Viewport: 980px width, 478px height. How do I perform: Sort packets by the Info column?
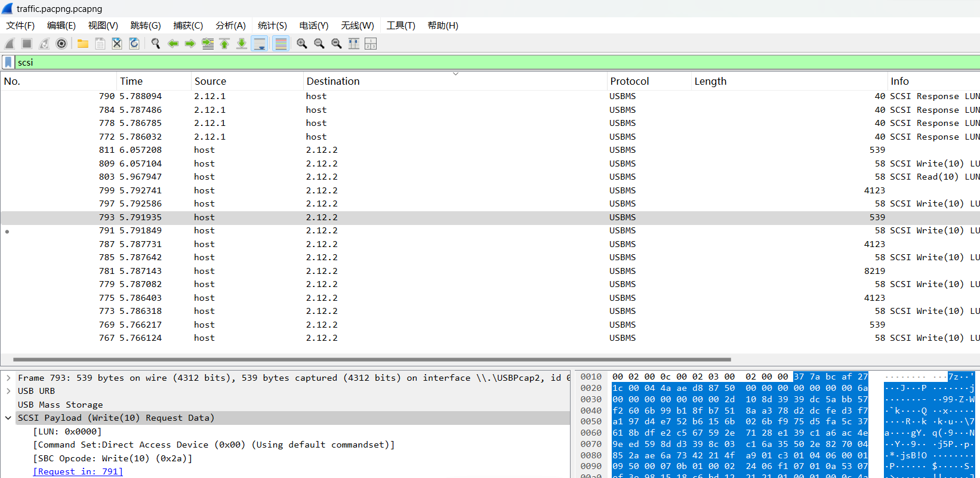click(933, 81)
